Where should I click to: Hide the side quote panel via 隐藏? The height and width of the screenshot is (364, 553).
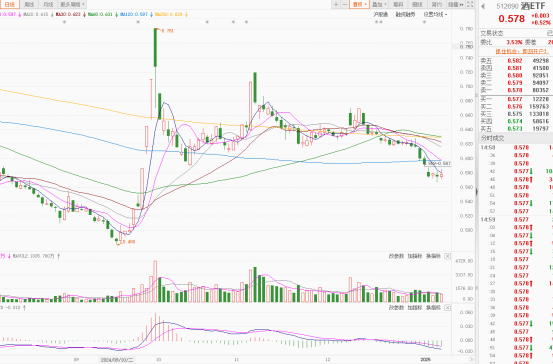tap(456, 4)
